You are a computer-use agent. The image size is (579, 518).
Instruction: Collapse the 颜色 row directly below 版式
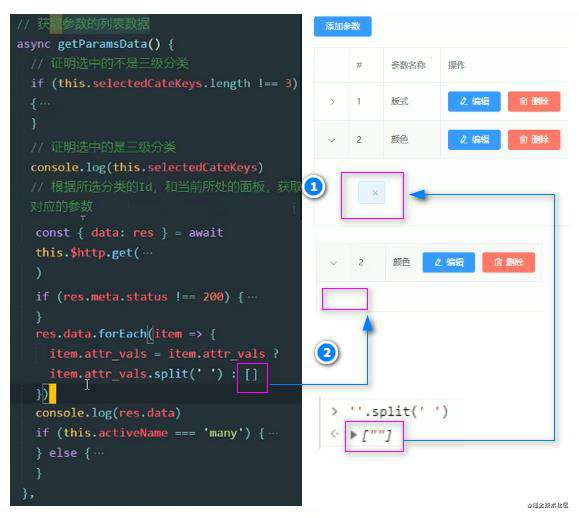coord(332,140)
